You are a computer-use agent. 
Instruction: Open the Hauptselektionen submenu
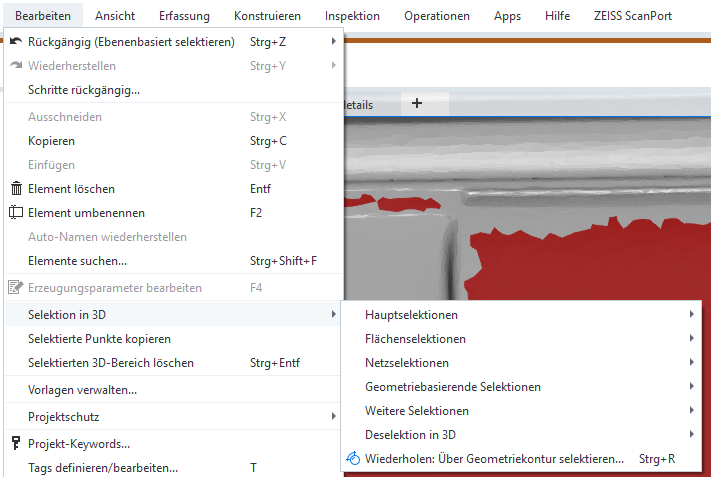[521, 315]
